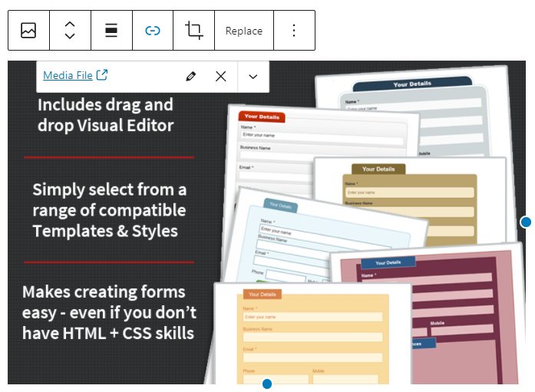The width and height of the screenshot is (535, 392).
Task: Toggle the link button in the toolbar
Action: (x=153, y=31)
